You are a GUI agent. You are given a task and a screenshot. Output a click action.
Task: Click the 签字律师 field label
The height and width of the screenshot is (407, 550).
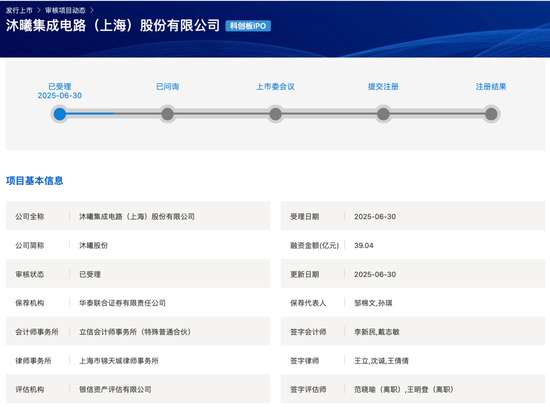[x=304, y=361]
